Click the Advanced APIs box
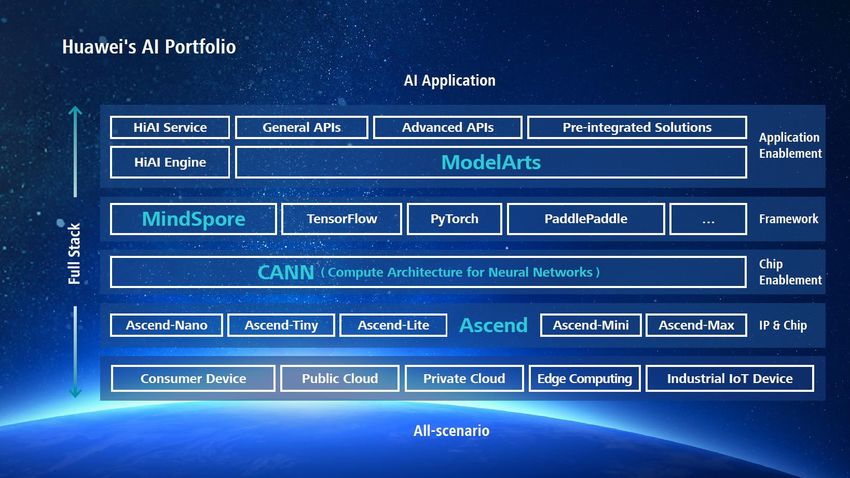 click(x=448, y=127)
